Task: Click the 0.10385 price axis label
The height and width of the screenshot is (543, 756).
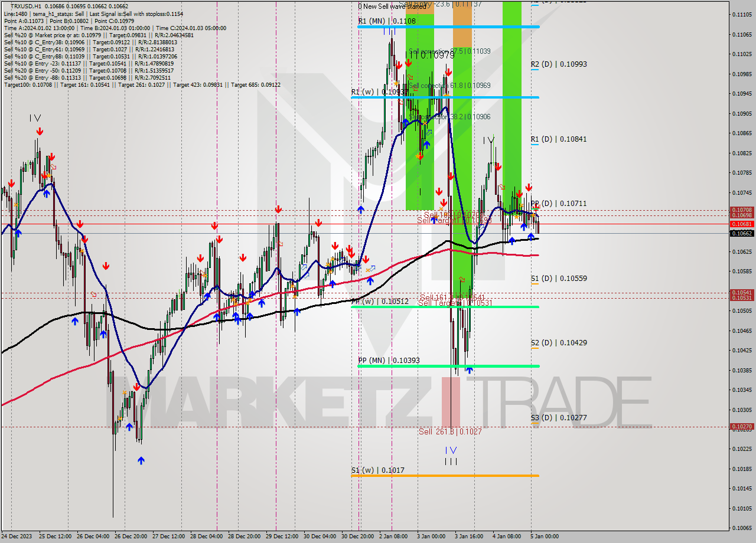Action: point(742,370)
